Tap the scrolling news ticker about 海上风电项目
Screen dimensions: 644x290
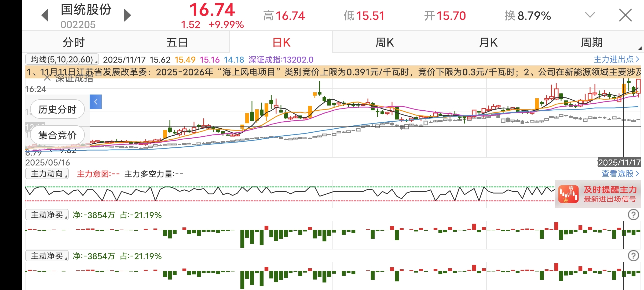(x=333, y=72)
